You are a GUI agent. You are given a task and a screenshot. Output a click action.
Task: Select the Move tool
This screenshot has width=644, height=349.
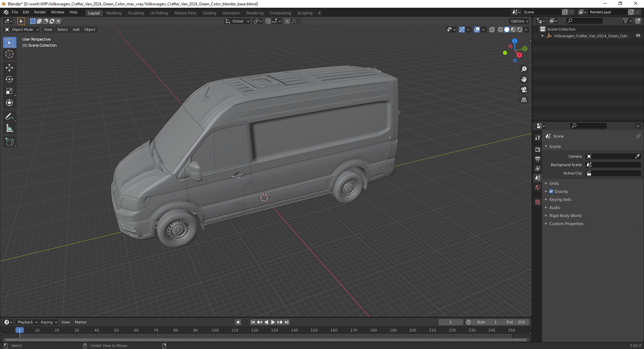click(x=9, y=68)
